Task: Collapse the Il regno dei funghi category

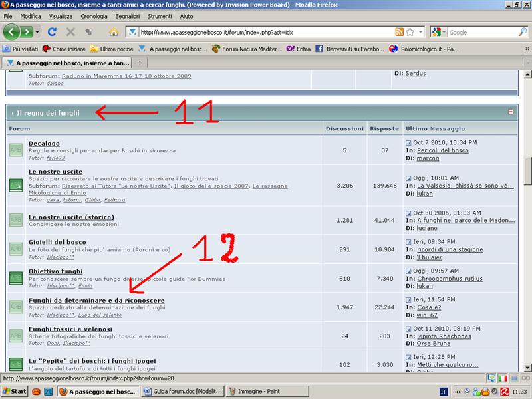Action: (511, 112)
